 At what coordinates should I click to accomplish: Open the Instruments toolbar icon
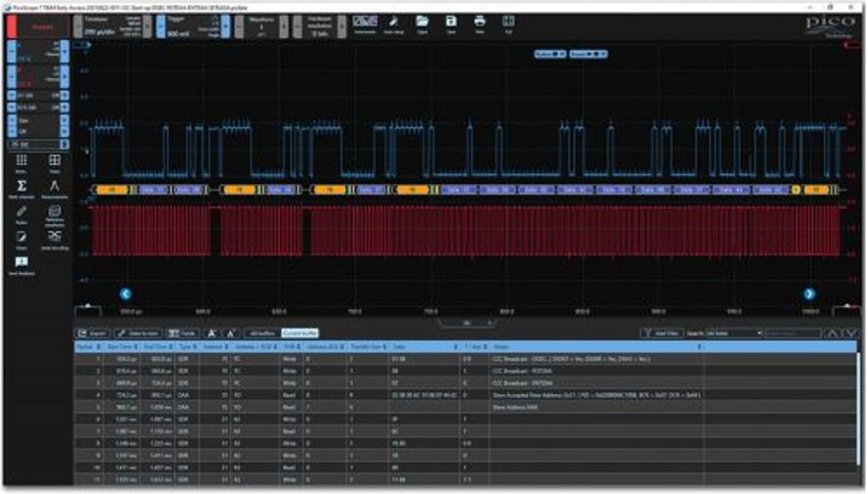(x=365, y=24)
